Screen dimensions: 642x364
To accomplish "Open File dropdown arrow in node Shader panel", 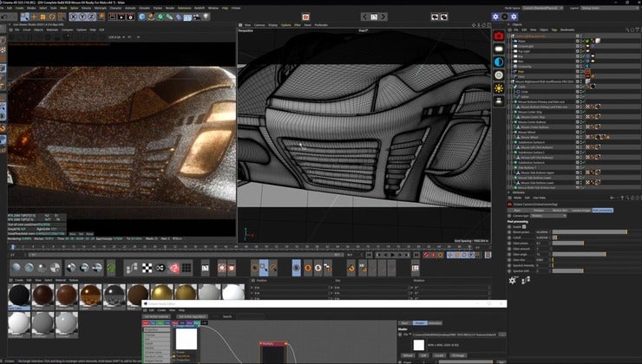I will (410, 335).
